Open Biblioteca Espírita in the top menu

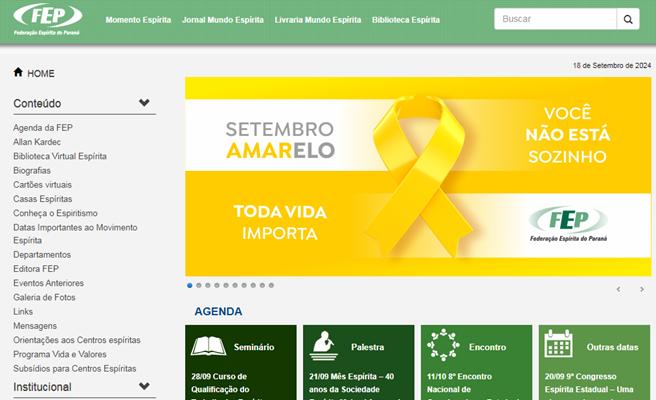coord(406,20)
